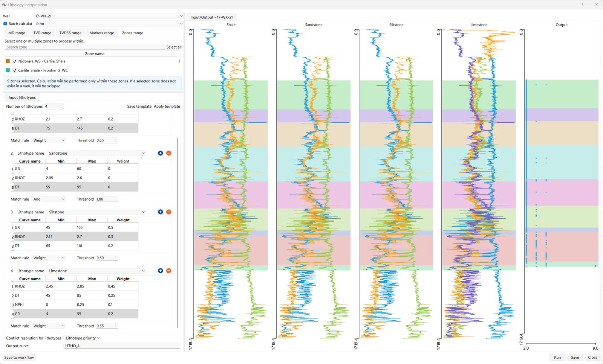Open the Well 17-WX-21 dropdown
603x364 pixels.
point(108,16)
